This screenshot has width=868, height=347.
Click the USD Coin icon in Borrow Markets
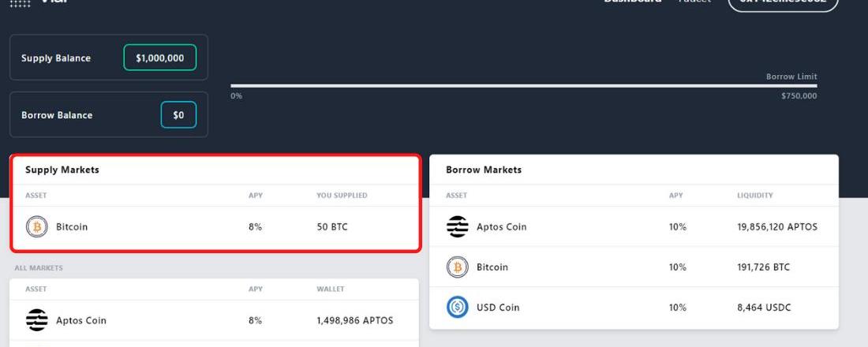pos(457,308)
